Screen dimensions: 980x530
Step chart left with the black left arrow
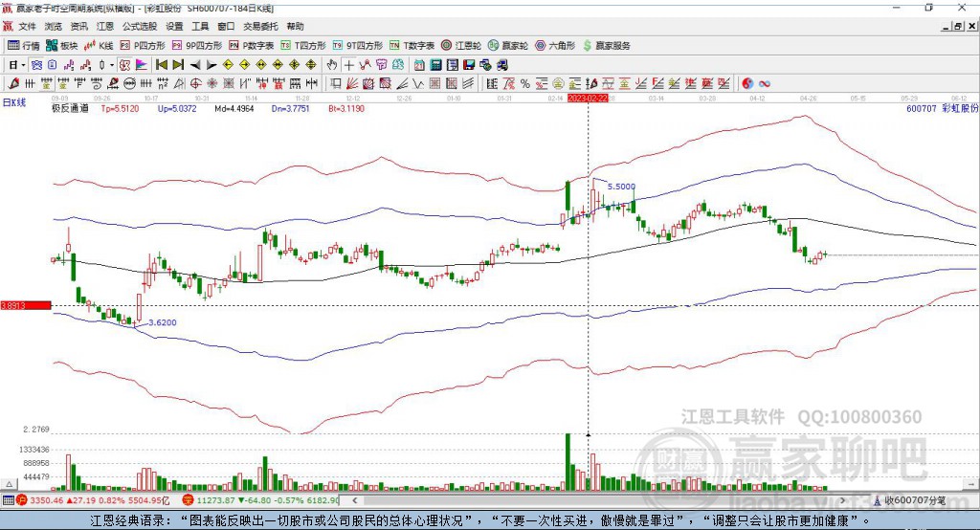[x=195, y=65]
